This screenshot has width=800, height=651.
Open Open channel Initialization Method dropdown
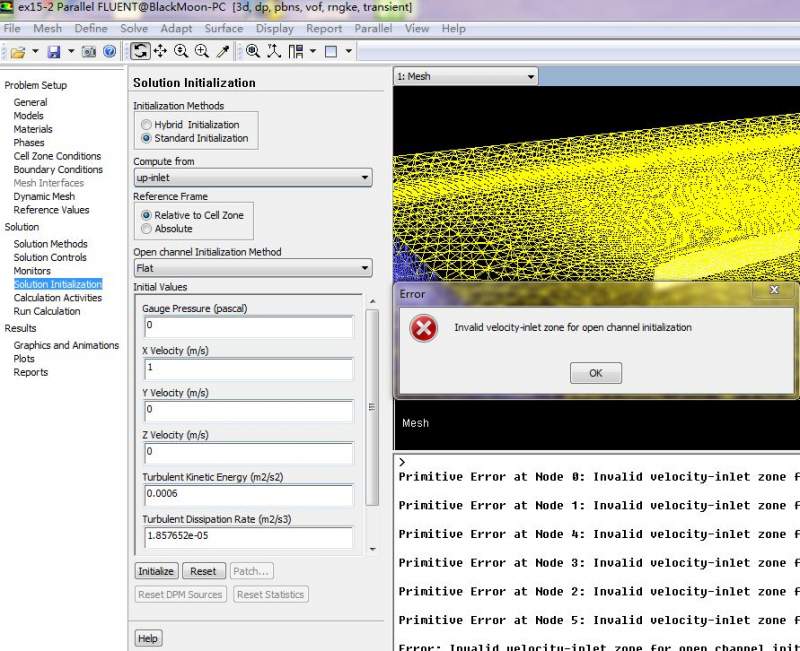point(253,268)
